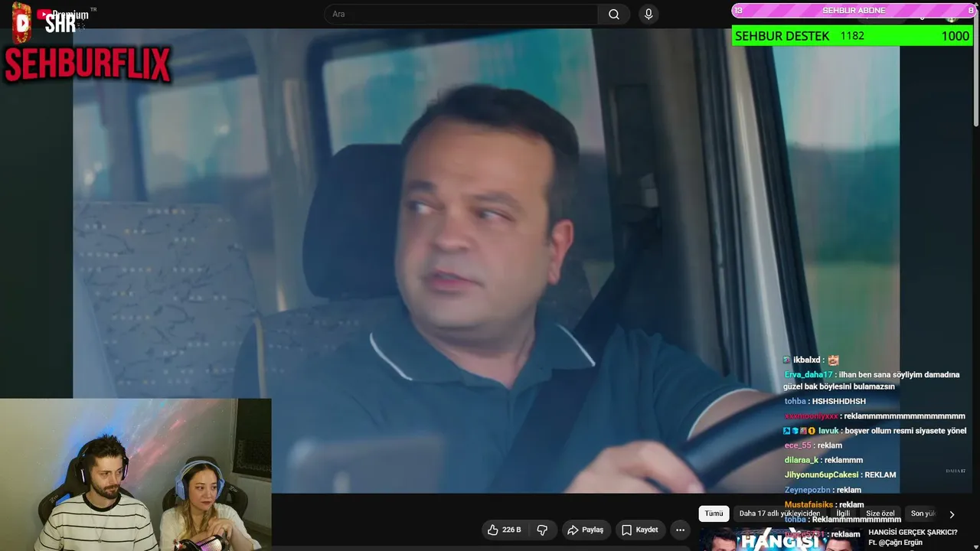Click the pink SEHBUR ABONE goal bar
Viewport: 980px width, 551px height.
click(x=854, y=10)
